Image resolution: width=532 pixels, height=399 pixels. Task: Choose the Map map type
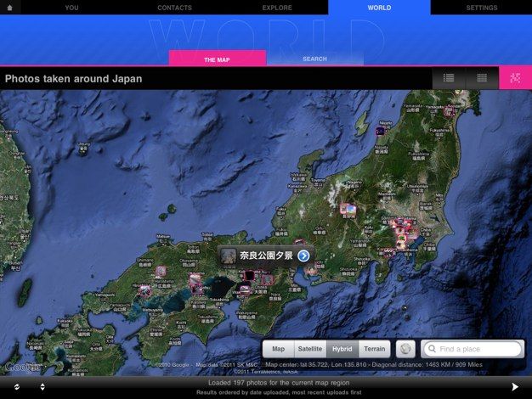tap(278, 349)
